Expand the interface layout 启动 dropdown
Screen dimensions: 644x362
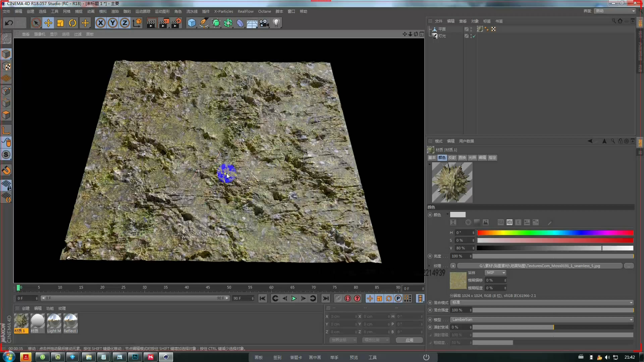point(615,11)
